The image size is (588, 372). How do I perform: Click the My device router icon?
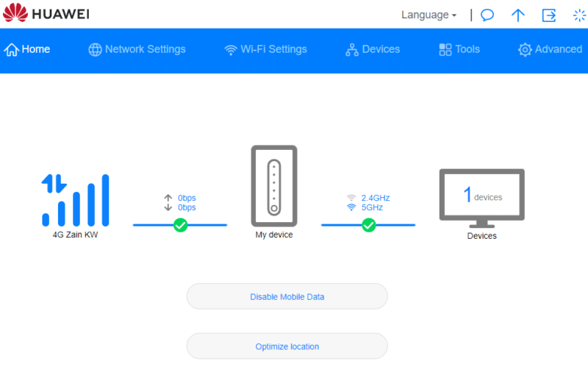(274, 186)
